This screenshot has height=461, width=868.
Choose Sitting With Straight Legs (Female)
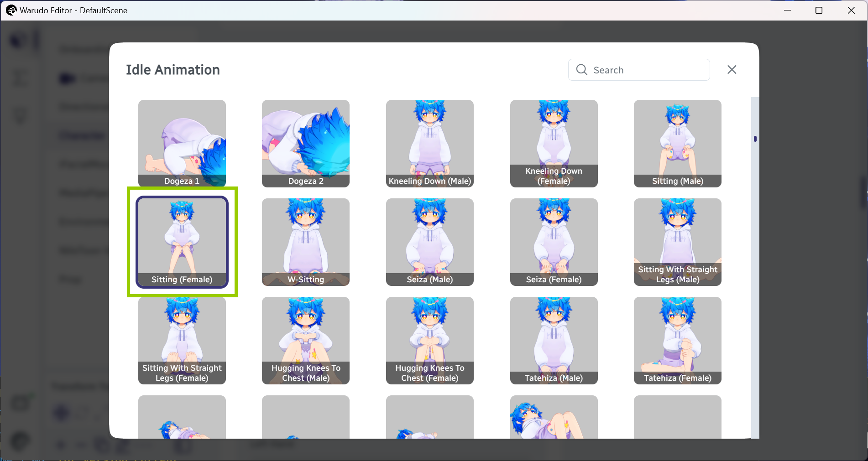coord(182,341)
